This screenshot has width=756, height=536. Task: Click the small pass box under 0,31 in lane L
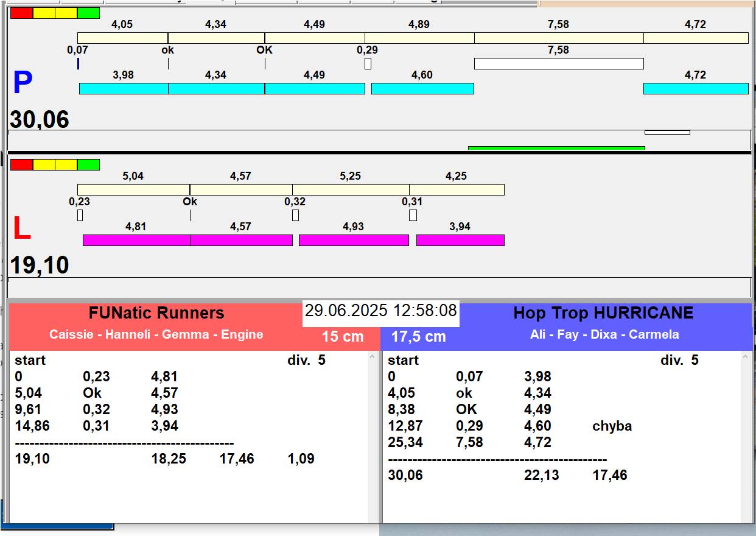413,215
